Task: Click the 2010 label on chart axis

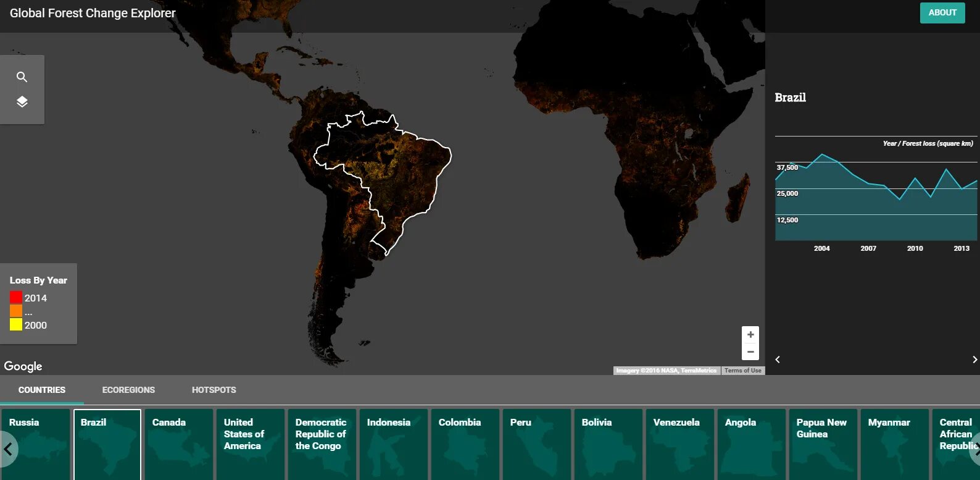Action: tap(915, 248)
